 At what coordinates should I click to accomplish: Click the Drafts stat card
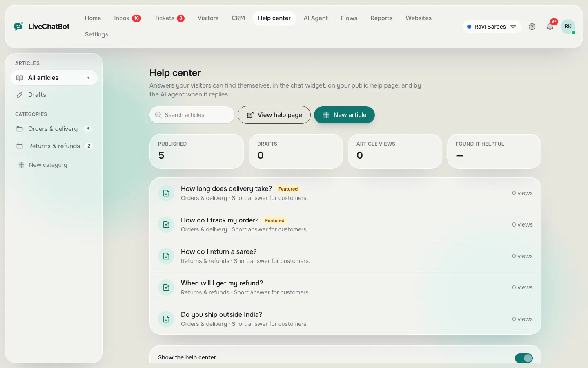(296, 151)
